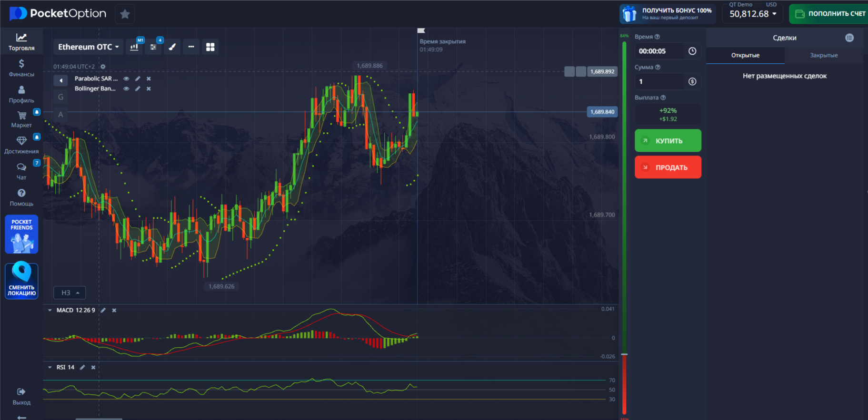Screen dimensions: 868x420
Task: Add Ethereum OTC to favorites star
Action: [x=125, y=14]
